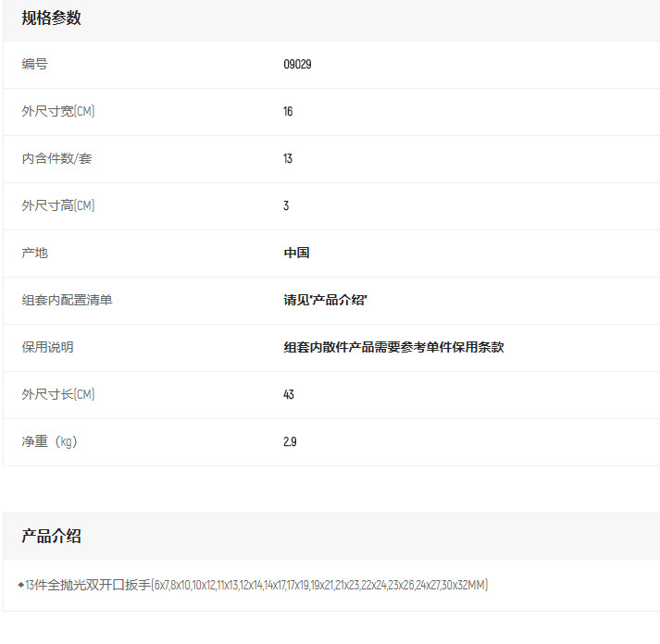Click the pieces per set value 13
The height and width of the screenshot is (644, 660).
click(x=288, y=159)
